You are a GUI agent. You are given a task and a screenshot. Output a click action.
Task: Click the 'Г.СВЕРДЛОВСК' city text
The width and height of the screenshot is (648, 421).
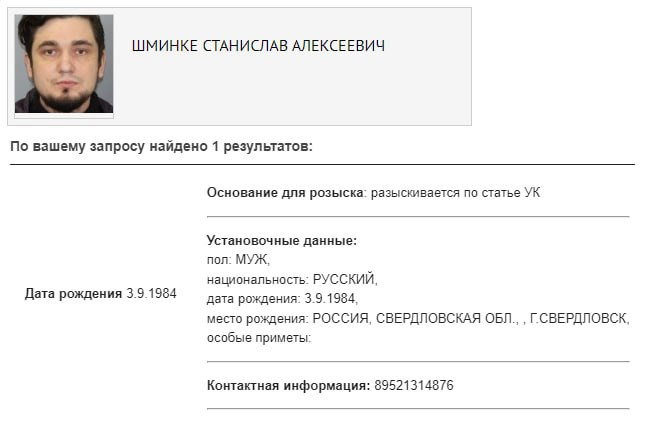(x=580, y=318)
